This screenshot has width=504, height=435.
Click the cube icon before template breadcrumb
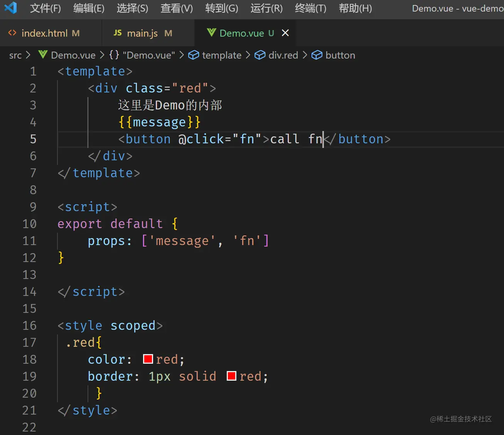click(194, 55)
